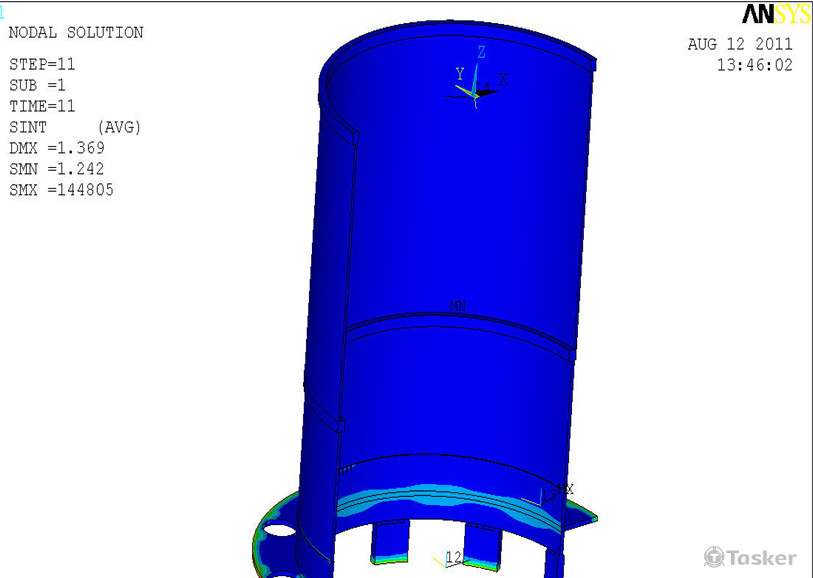The height and width of the screenshot is (578, 813).
Task: Click the AUG 12 2011 date stamp
Action: pos(740,44)
